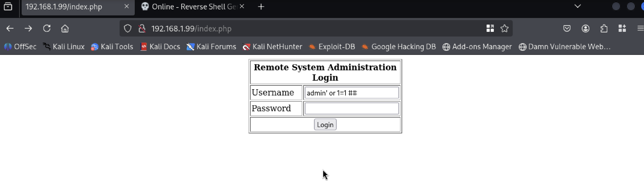The height and width of the screenshot is (189, 644).
Task: View insecure connection lock icon info
Action: 142,29
